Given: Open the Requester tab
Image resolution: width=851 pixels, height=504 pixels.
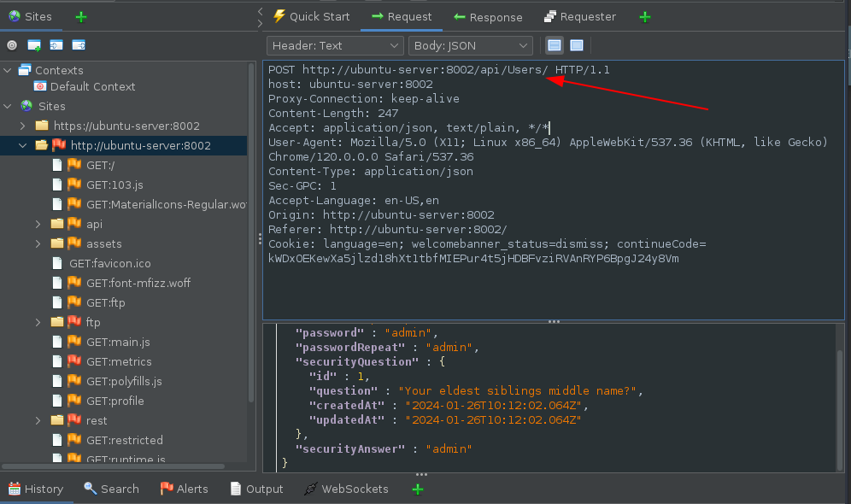Looking at the screenshot, I should (x=580, y=17).
